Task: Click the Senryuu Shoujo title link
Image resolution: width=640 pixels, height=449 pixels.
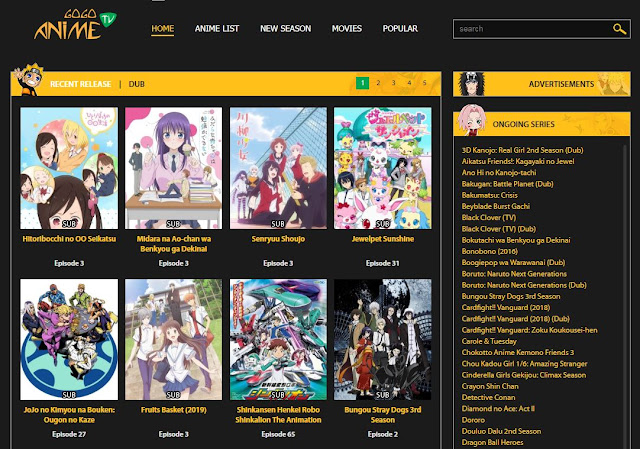Action: click(278, 239)
